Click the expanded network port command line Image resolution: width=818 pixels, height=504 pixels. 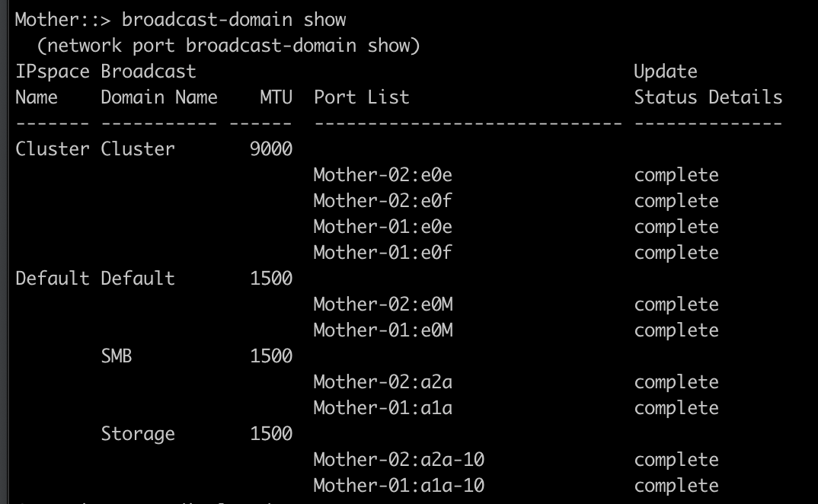pos(228,46)
